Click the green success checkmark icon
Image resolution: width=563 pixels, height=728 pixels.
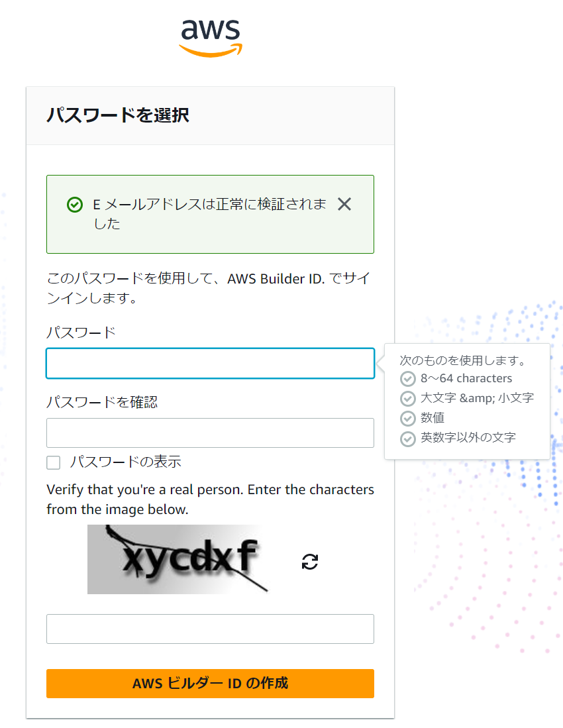tap(75, 204)
